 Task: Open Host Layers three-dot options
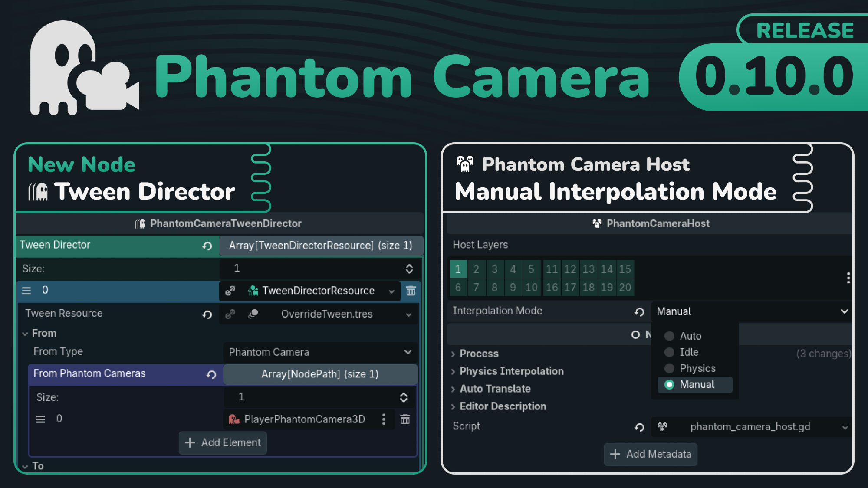click(848, 278)
